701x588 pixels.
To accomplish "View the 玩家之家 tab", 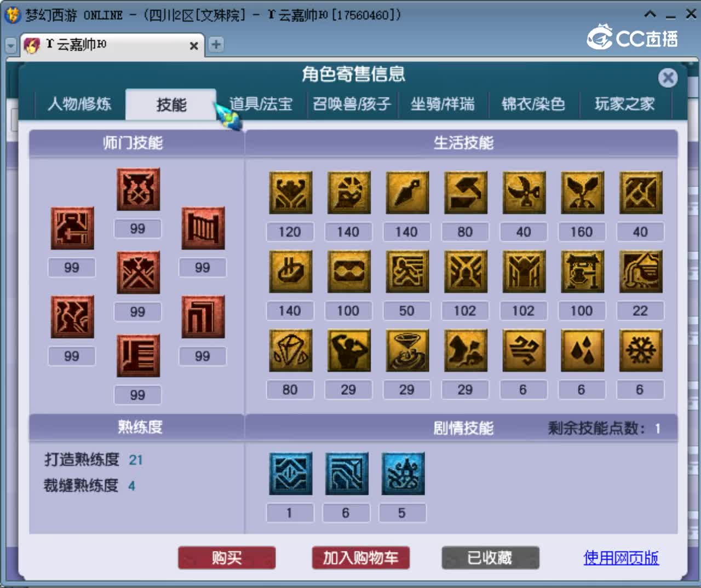I will [625, 104].
